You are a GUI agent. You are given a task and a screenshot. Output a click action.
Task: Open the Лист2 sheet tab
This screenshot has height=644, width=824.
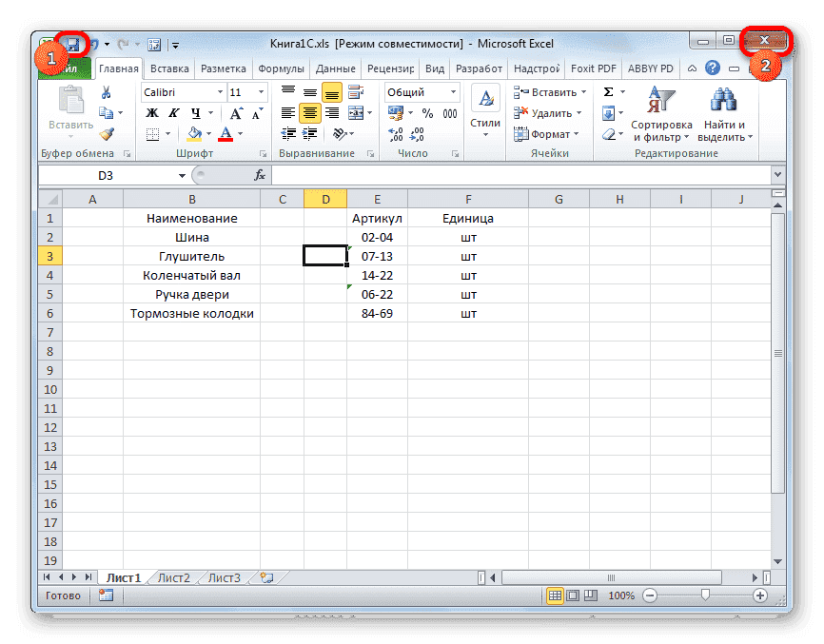[x=174, y=576]
